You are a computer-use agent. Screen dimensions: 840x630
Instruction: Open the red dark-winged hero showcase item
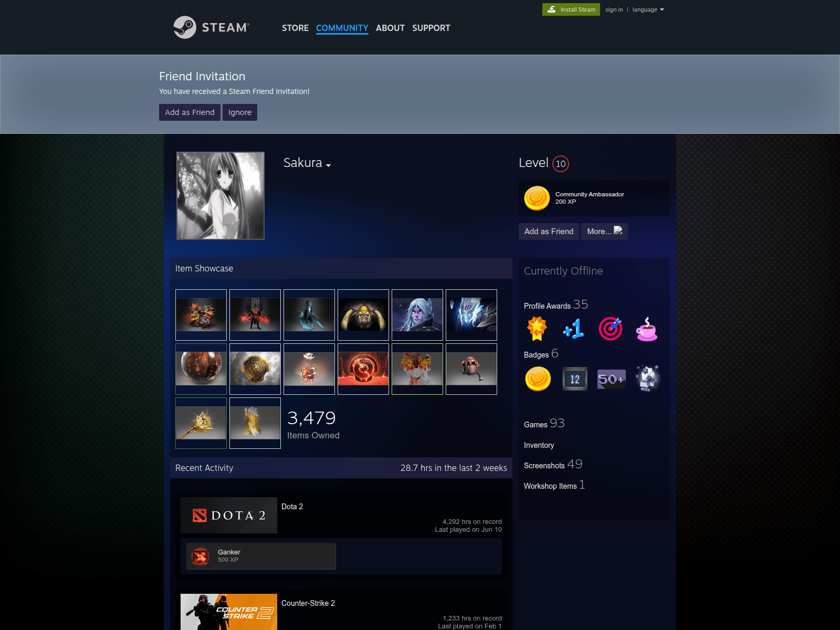pyautogui.click(x=255, y=315)
